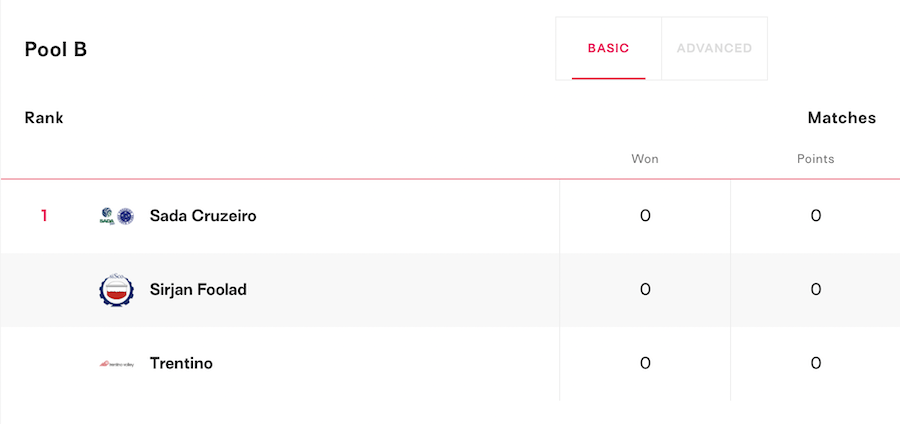The image size is (900, 424).
Task: Click the Points sub-column header
Action: pos(816,159)
